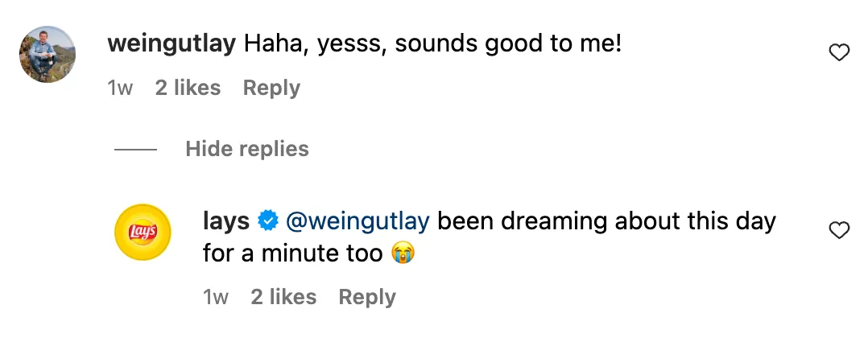Click the text "for a minute too"
The image size is (868, 346).
[x=292, y=254]
